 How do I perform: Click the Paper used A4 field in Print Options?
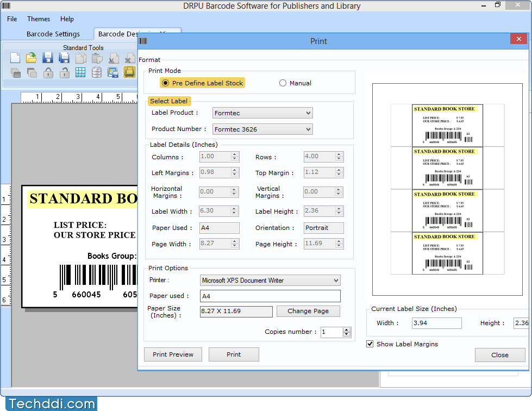[x=270, y=296]
